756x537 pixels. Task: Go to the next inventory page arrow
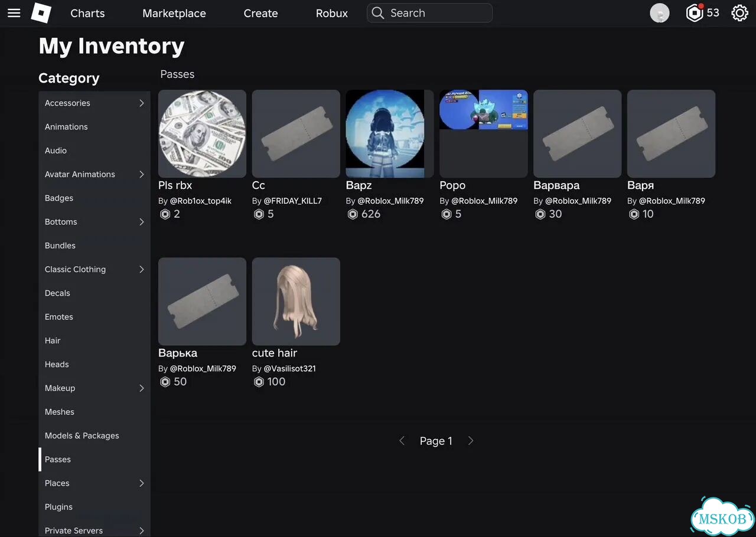pos(471,441)
